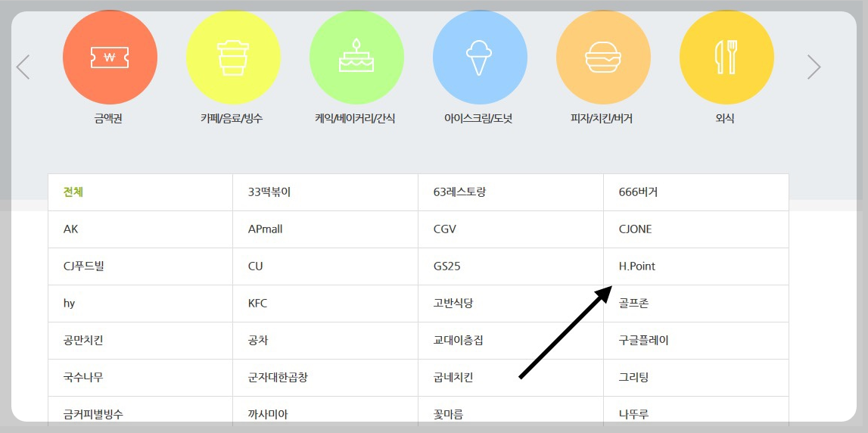This screenshot has height=433, width=868.
Task: Select the 전체 brand filter
Action: pyautogui.click(x=141, y=192)
